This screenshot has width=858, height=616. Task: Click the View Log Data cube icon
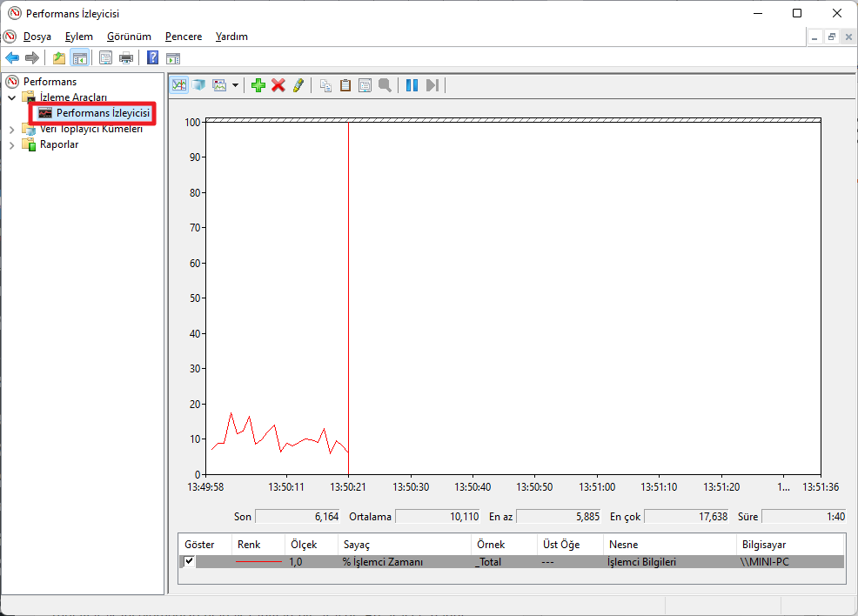[x=198, y=85]
